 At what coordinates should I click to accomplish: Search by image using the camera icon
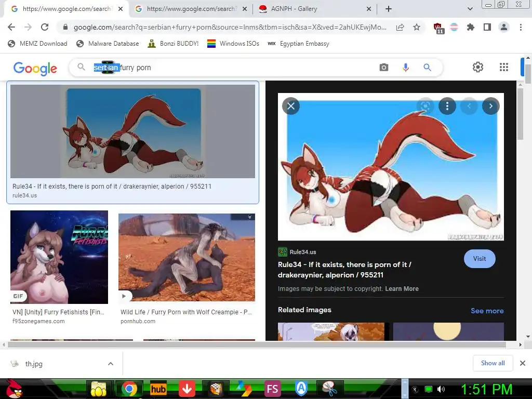(384, 68)
